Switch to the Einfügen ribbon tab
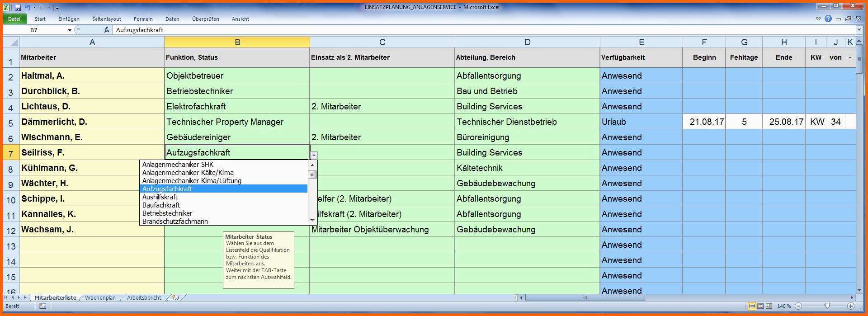The height and width of the screenshot is (316, 868). click(x=69, y=19)
